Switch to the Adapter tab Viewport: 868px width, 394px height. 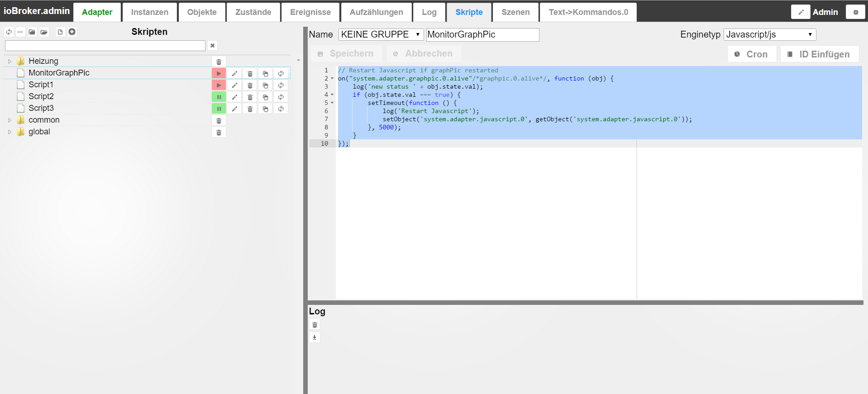[x=97, y=12]
